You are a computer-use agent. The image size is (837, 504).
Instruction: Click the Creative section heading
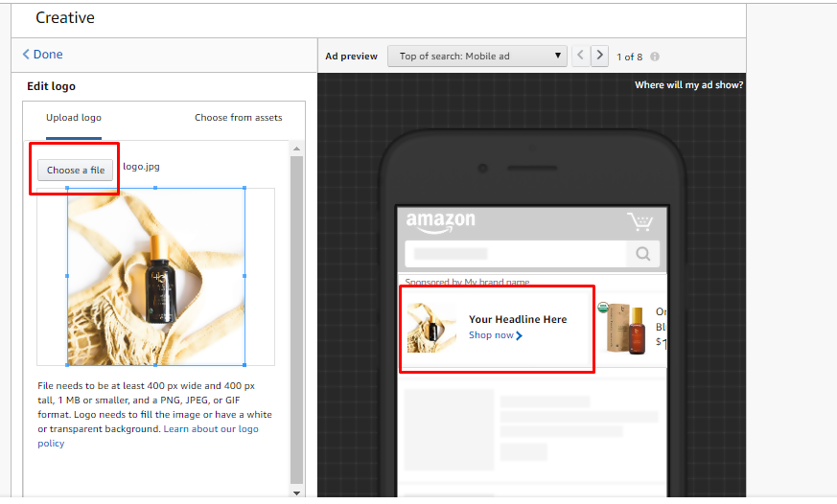point(65,18)
